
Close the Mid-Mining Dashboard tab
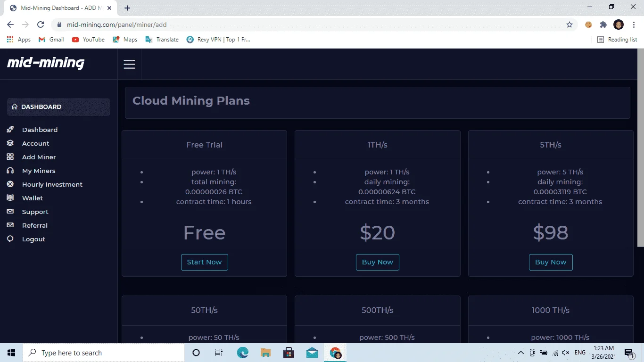(109, 8)
